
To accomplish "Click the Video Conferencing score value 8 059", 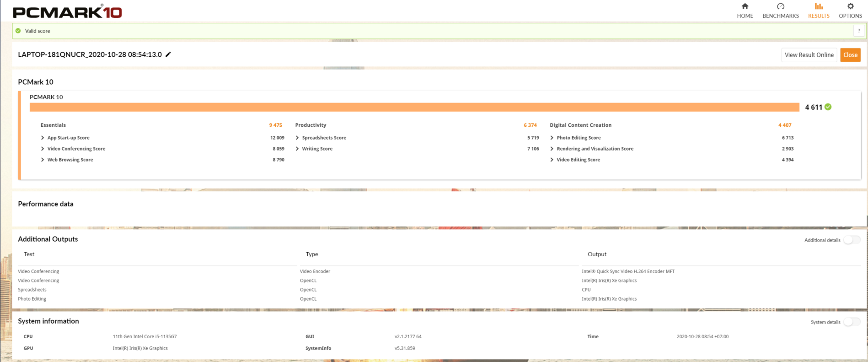I will pyautogui.click(x=279, y=149).
